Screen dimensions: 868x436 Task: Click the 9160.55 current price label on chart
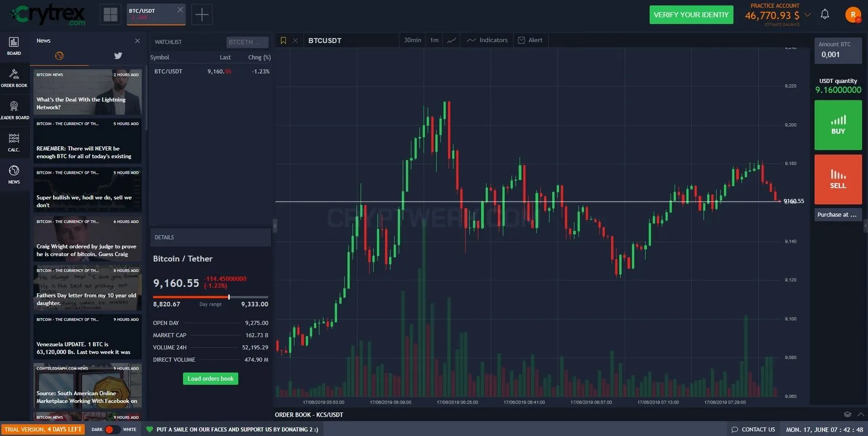[794, 201]
